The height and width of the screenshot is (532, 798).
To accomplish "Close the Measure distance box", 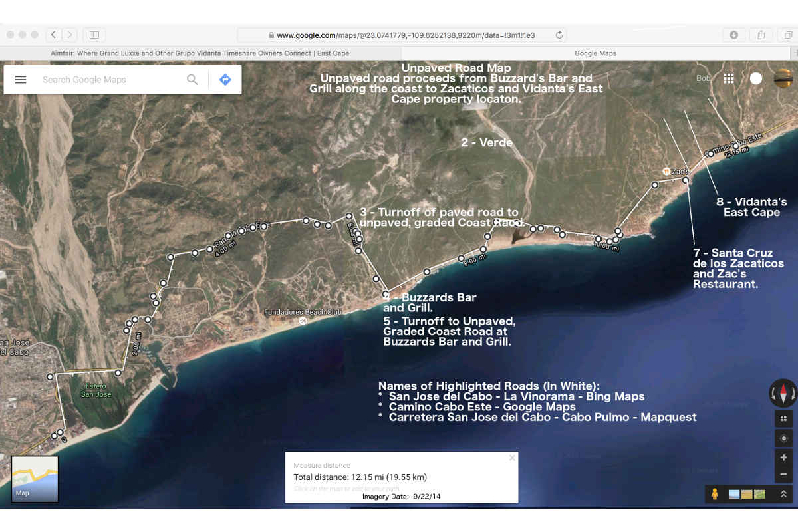I will point(511,458).
